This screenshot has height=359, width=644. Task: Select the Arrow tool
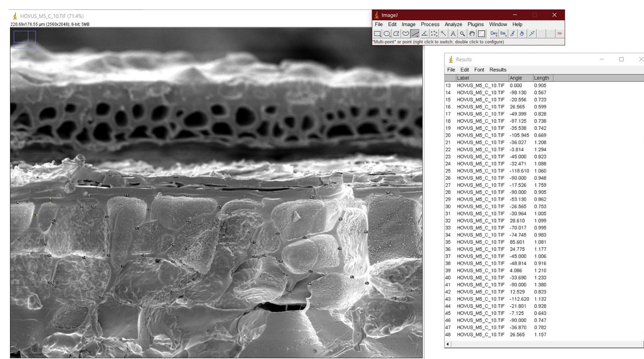coord(532,34)
